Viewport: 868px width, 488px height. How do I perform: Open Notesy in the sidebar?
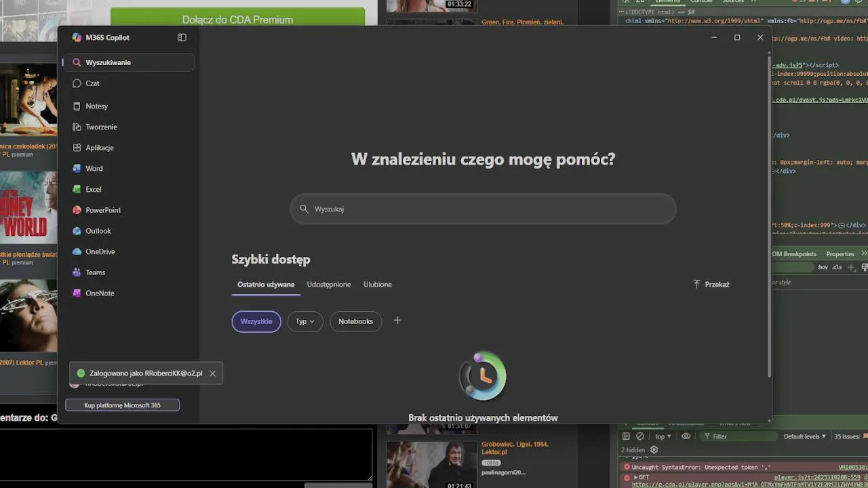pyautogui.click(x=129, y=106)
